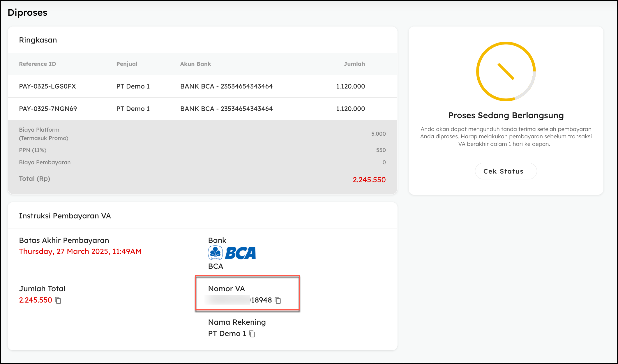The image size is (618, 364).
Task: Copy the Nomor VA number icon
Action: pos(278,300)
